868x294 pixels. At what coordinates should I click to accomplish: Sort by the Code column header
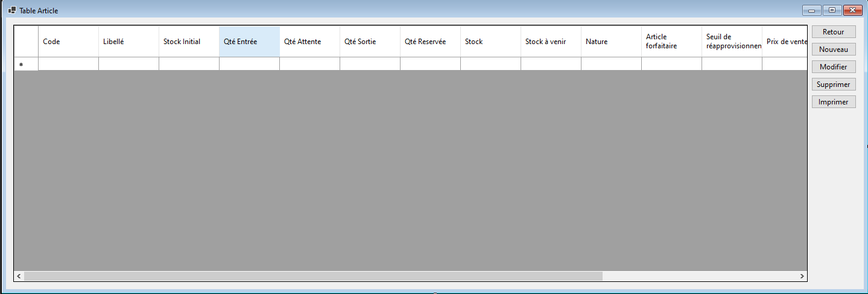[68, 42]
